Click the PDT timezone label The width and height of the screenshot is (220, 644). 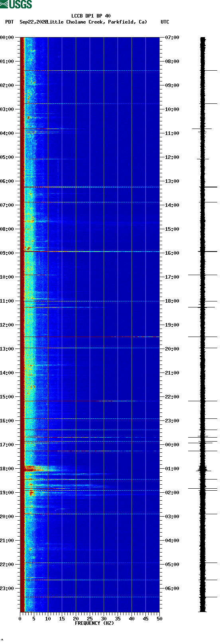pos(10,22)
